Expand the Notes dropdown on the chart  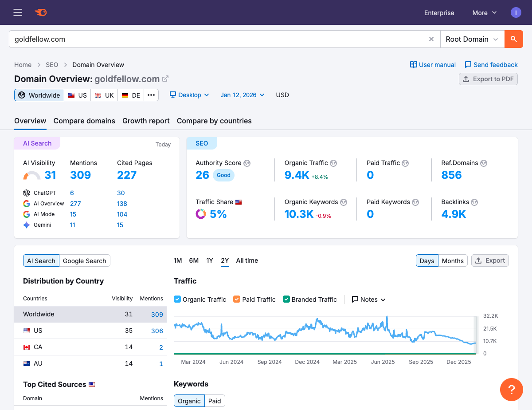[x=368, y=299]
